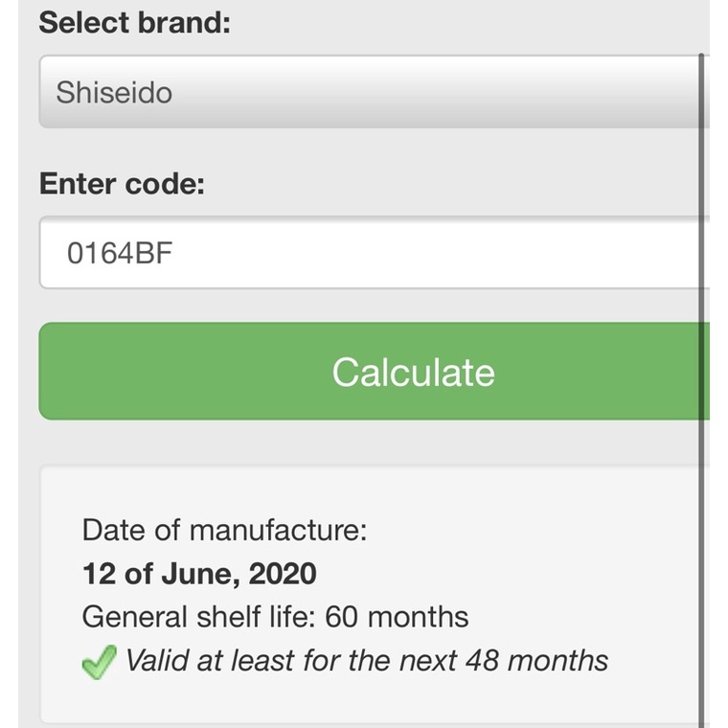Click the white Calculate label text
Image resolution: width=728 pixels, height=728 pixels.
pos(413,373)
